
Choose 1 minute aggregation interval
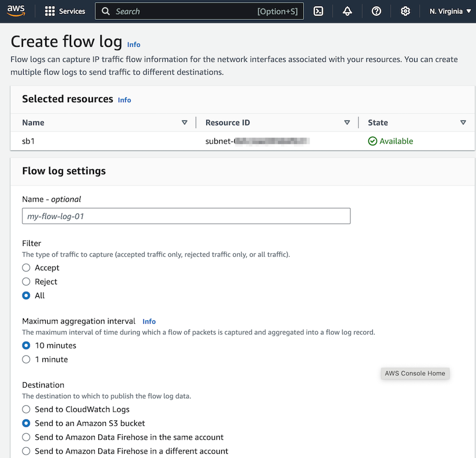pyautogui.click(x=26, y=360)
